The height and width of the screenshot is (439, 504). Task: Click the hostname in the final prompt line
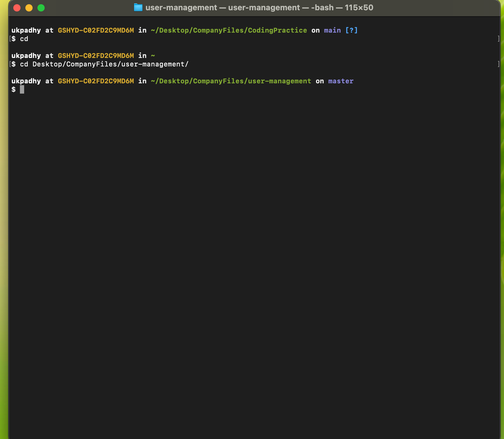point(96,81)
